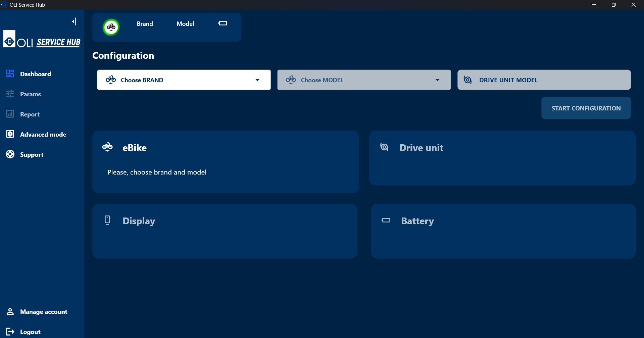Click the motor icon in DRIVE UNIT MODEL
This screenshot has height=338, width=644.
coord(467,80)
